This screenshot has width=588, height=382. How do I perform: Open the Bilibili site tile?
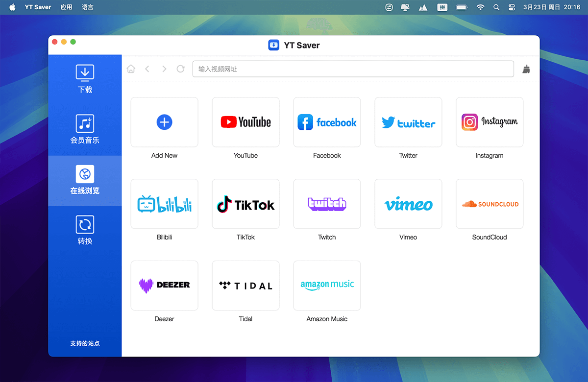[x=164, y=204]
